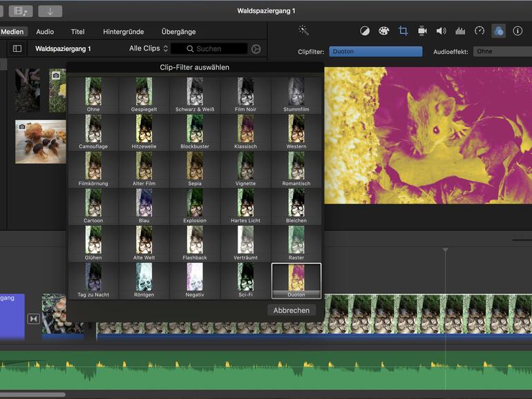Select the Tag zu Nacht filter
The image size is (532, 399).
coord(93,281)
